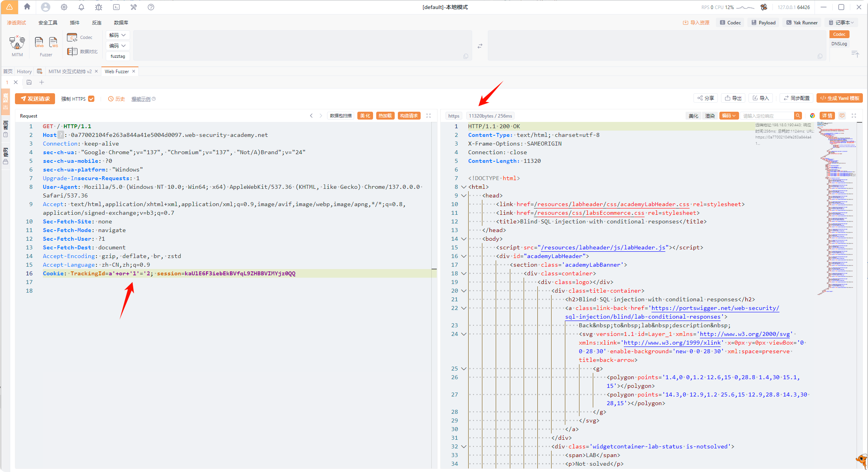Open the response 编码 dropdown
Screen dimensions: 868x472
pyautogui.click(x=728, y=116)
